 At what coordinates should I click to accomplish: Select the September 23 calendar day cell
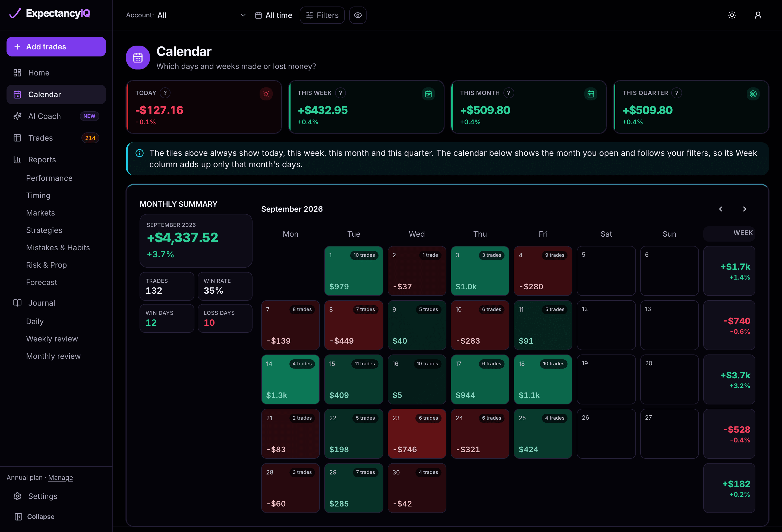[417, 433]
